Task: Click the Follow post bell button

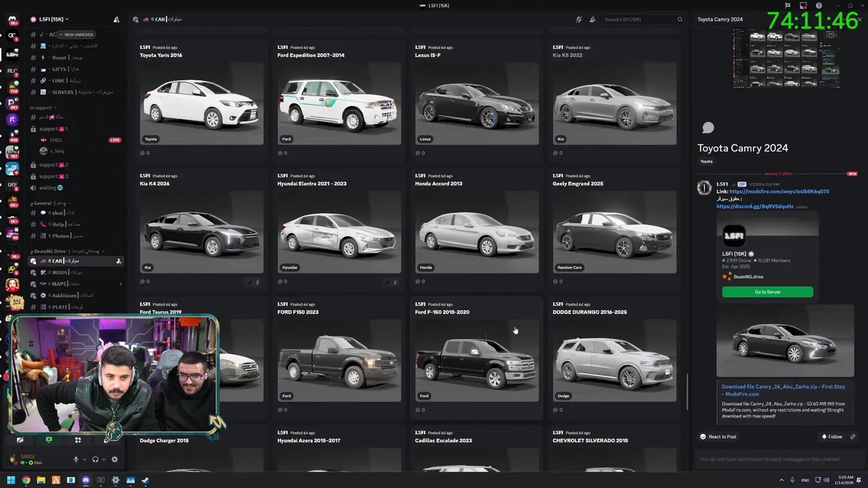Action: 832,436
